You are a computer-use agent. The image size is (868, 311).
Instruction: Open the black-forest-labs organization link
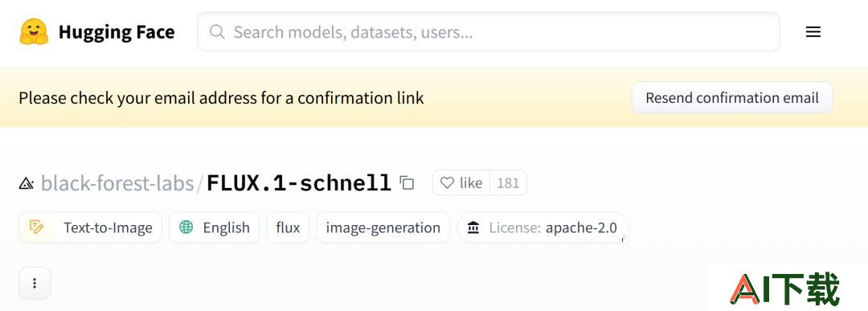(117, 182)
